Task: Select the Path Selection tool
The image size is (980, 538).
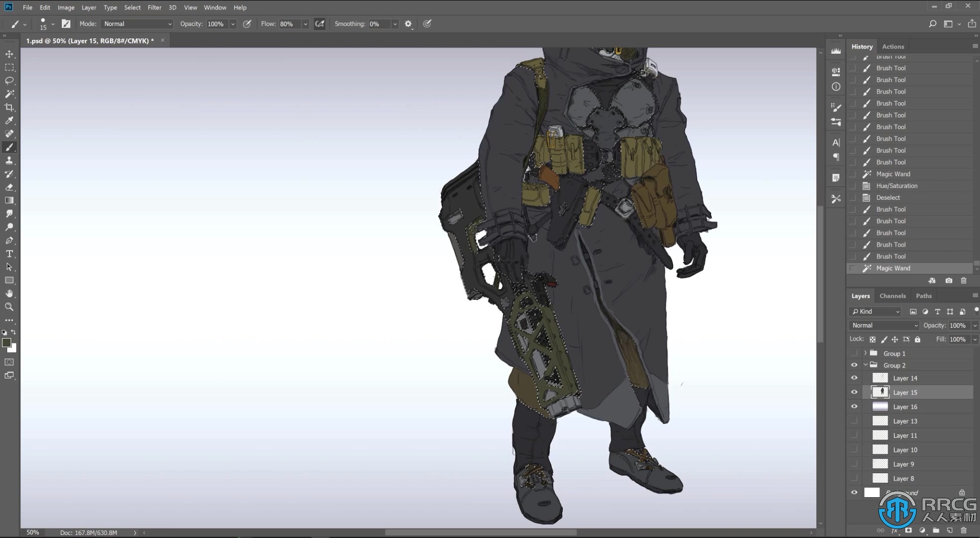Action: 9,267
